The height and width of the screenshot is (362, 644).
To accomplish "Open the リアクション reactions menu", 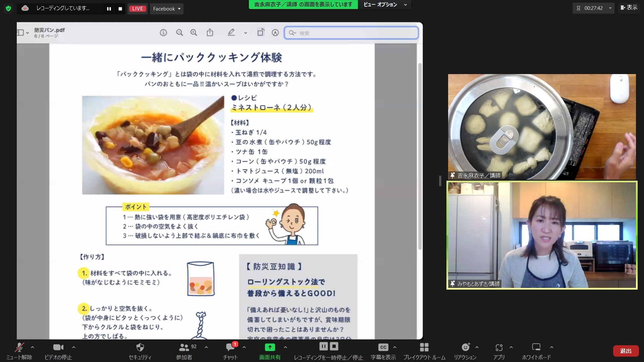I will pyautogui.click(x=465, y=351).
